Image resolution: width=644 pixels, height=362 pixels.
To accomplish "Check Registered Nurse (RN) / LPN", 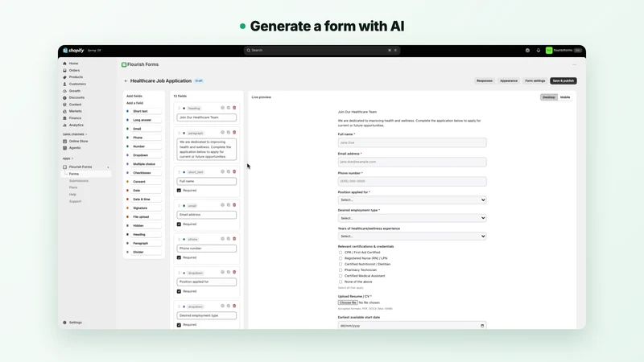I will point(340,258).
